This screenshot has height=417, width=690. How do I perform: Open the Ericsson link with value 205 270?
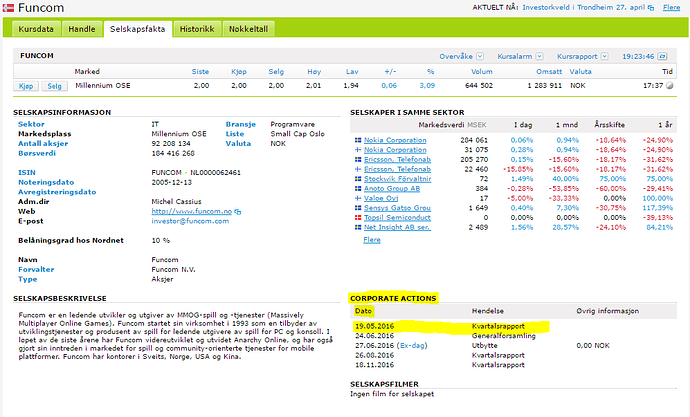point(397,159)
